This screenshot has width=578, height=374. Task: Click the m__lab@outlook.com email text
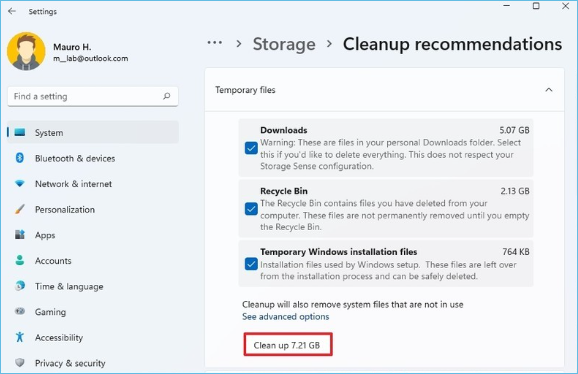(x=91, y=59)
